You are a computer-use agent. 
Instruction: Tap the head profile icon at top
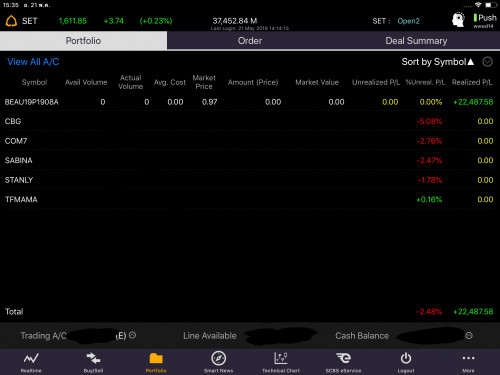459,20
